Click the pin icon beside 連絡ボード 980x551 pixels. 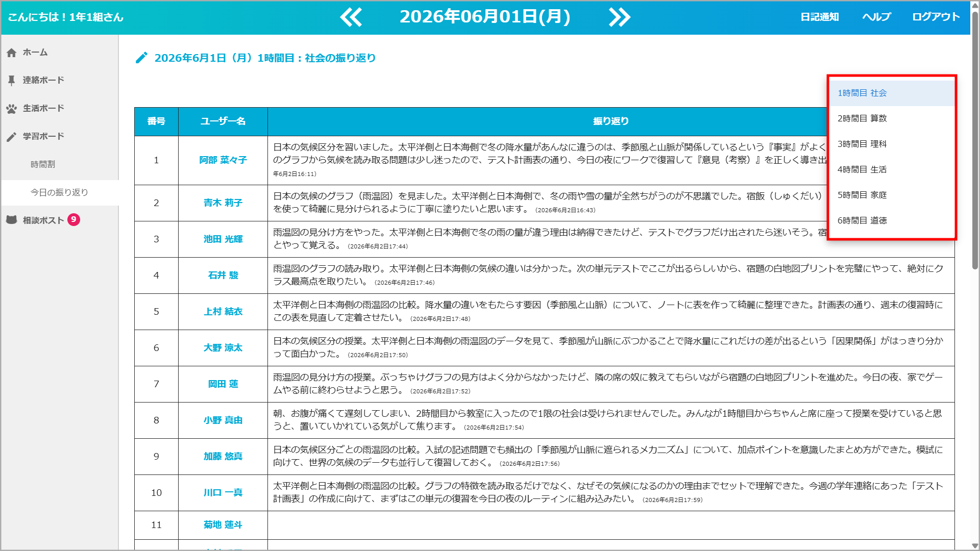(x=12, y=80)
